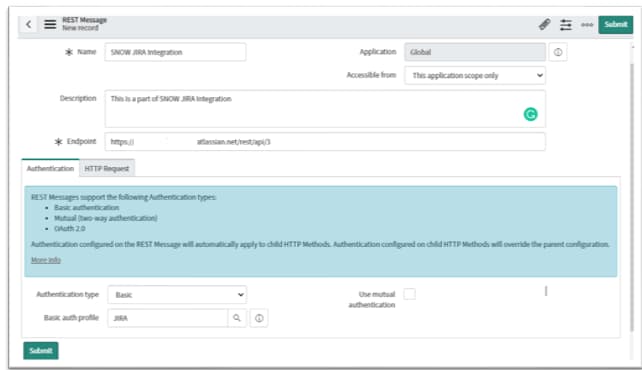642x370 pixels.
Task: Click the paperclip attachments icon
Action: tap(545, 25)
